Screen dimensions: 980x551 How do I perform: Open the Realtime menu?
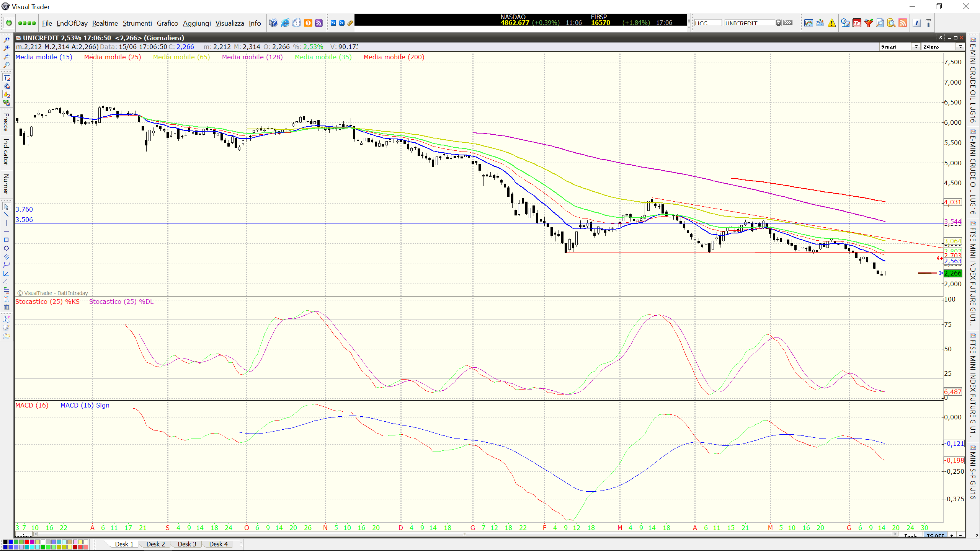coord(105,23)
